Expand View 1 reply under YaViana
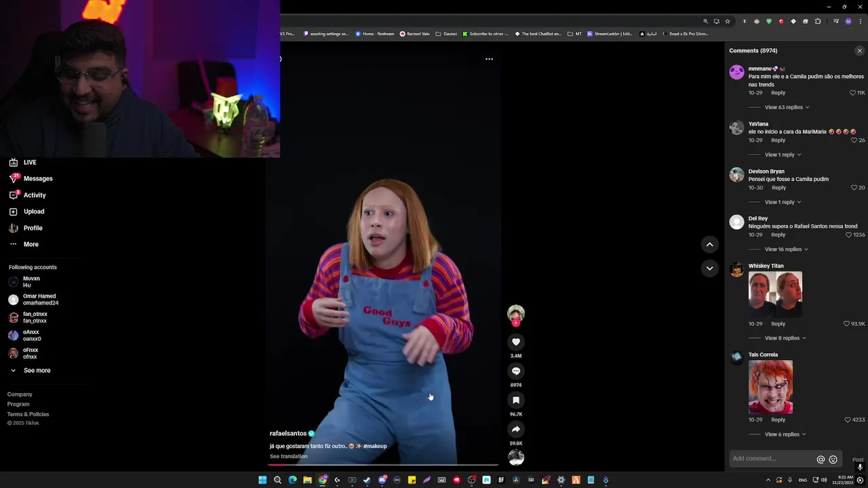Viewport: 868px width, 488px height. tap(783, 155)
